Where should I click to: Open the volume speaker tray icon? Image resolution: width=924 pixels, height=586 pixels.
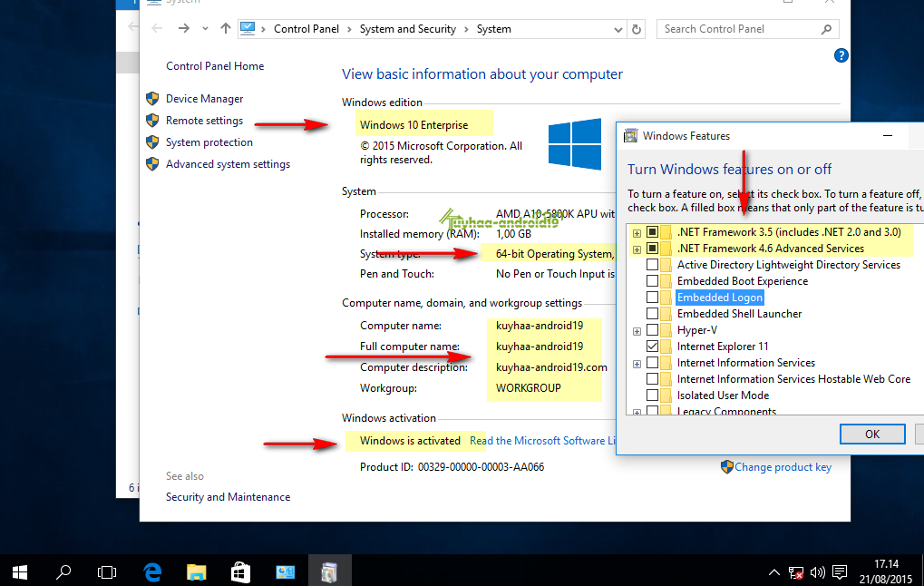click(x=817, y=571)
